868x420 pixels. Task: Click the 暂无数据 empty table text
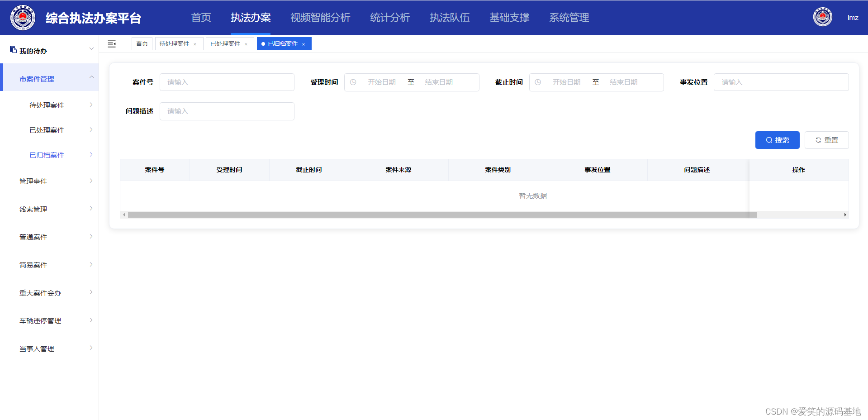pyautogui.click(x=533, y=196)
